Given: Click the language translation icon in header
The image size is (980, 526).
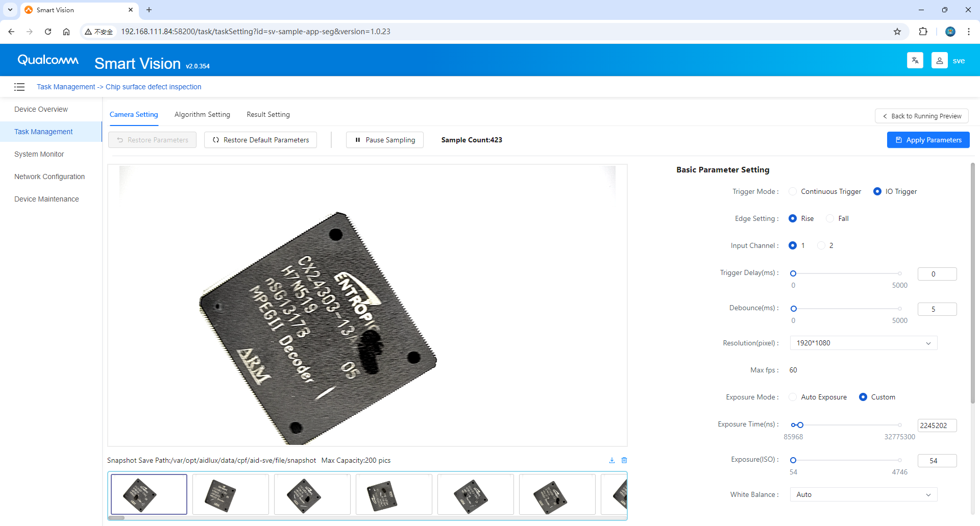Looking at the screenshot, I should (x=915, y=60).
